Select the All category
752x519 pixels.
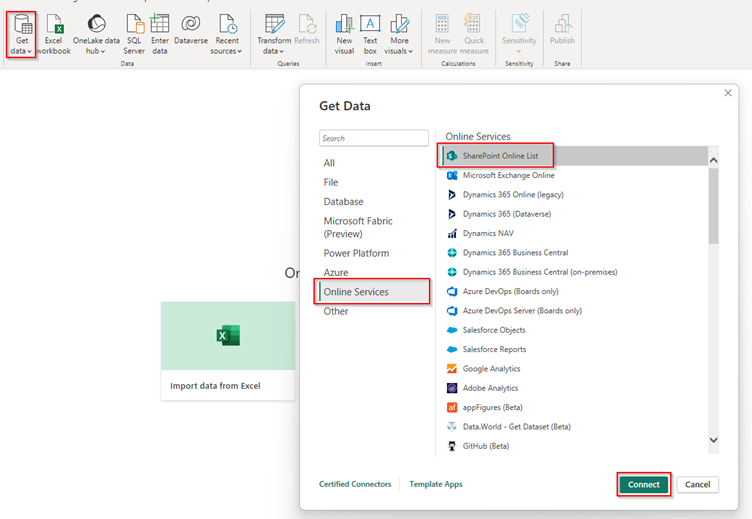point(329,163)
